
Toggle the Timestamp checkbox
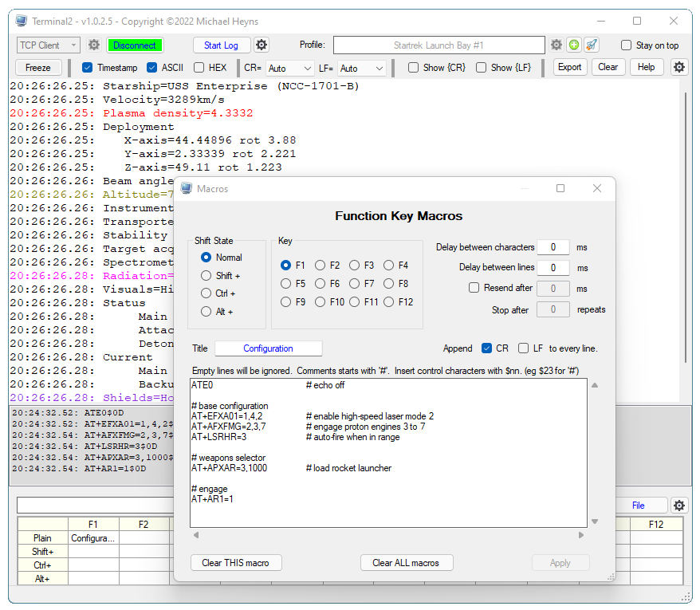point(88,68)
